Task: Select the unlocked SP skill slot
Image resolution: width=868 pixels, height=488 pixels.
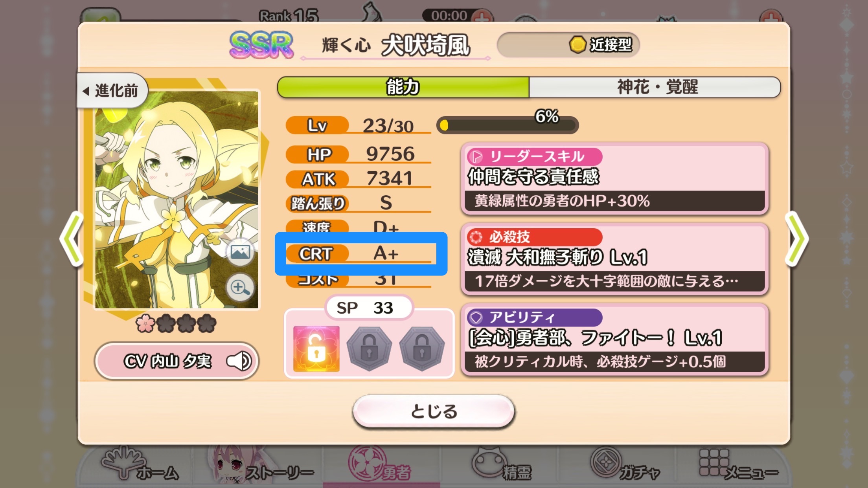Action: click(316, 348)
